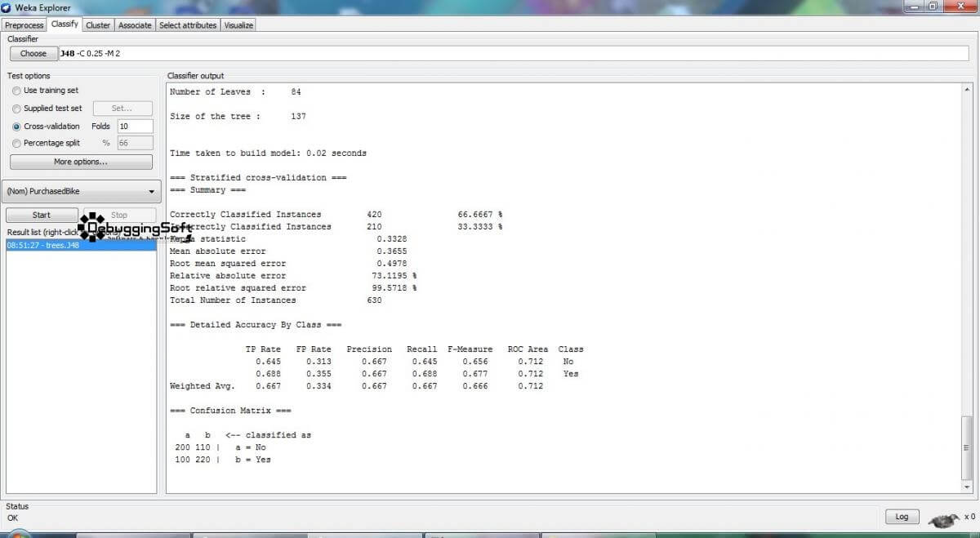Click the Set button for supplied test set
Screen dimensions: 980x538
(122, 108)
